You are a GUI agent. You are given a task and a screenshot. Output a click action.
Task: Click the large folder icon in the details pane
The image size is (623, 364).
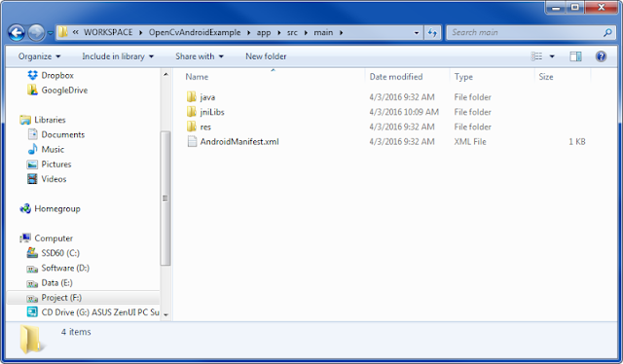[31, 340]
